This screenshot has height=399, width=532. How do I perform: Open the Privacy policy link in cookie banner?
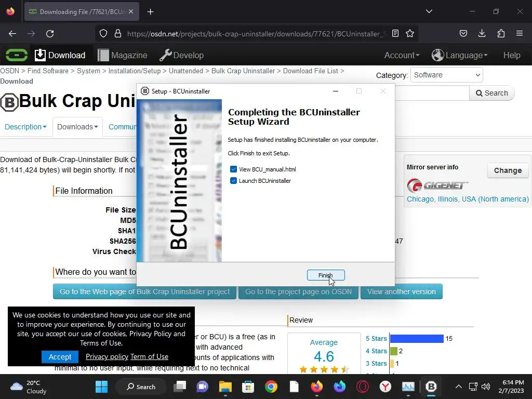click(107, 356)
